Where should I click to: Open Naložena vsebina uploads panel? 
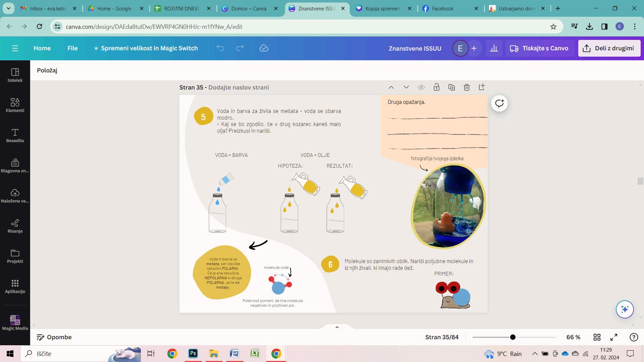click(15, 195)
